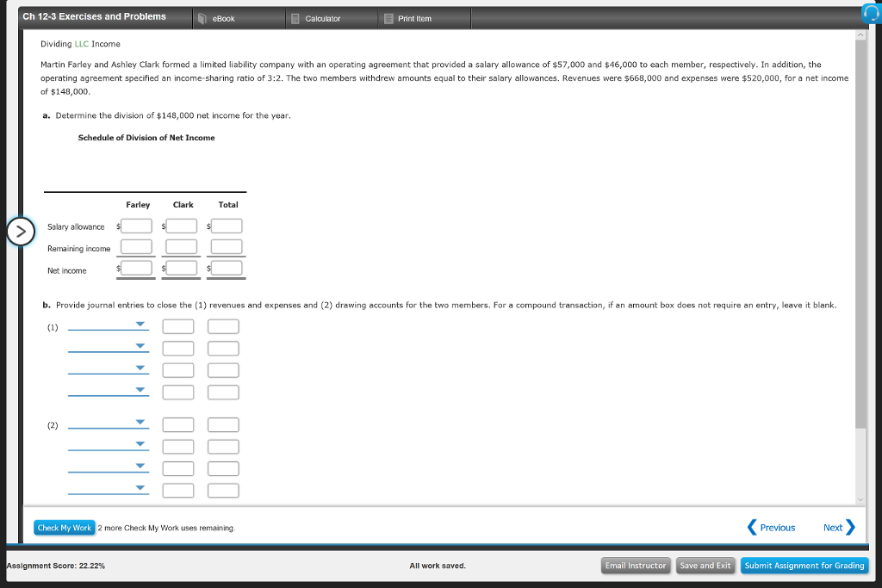Click the LLC glossary link
The height and width of the screenshot is (588, 882).
(82, 44)
